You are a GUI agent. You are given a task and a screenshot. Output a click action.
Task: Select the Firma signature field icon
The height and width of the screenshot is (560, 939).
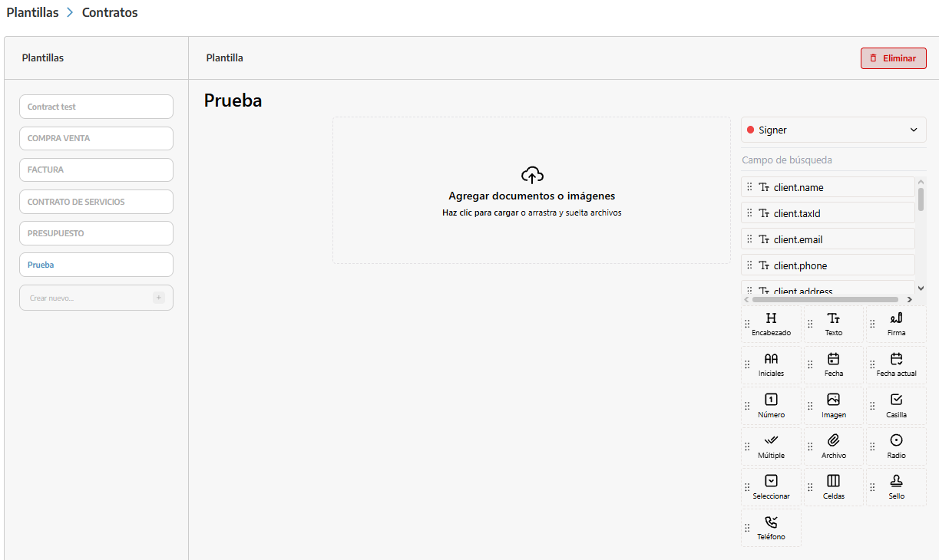[896, 318]
